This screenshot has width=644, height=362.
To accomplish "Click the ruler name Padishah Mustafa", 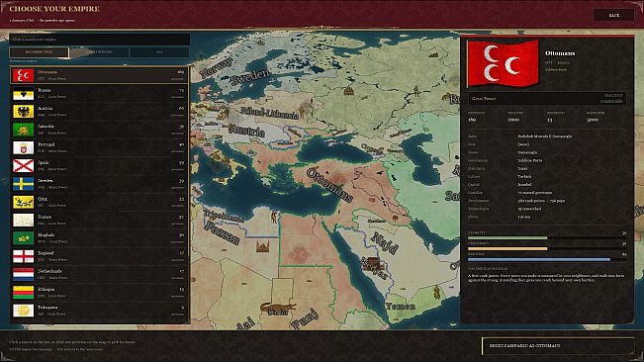I will (545, 136).
